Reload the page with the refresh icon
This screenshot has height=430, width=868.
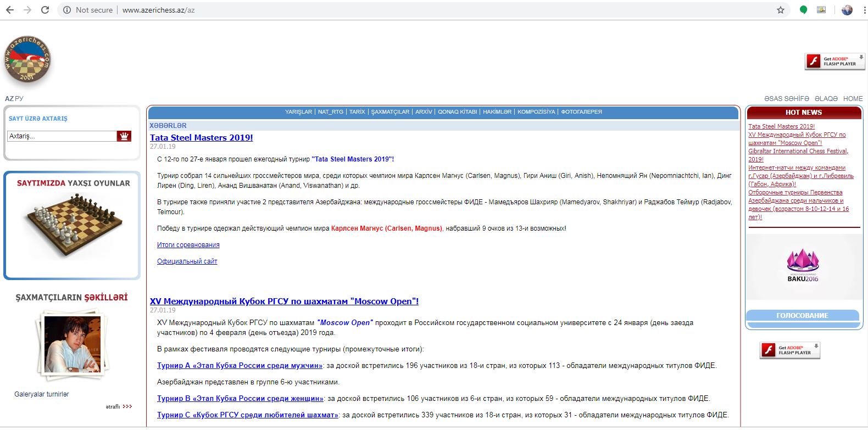coord(45,10)
